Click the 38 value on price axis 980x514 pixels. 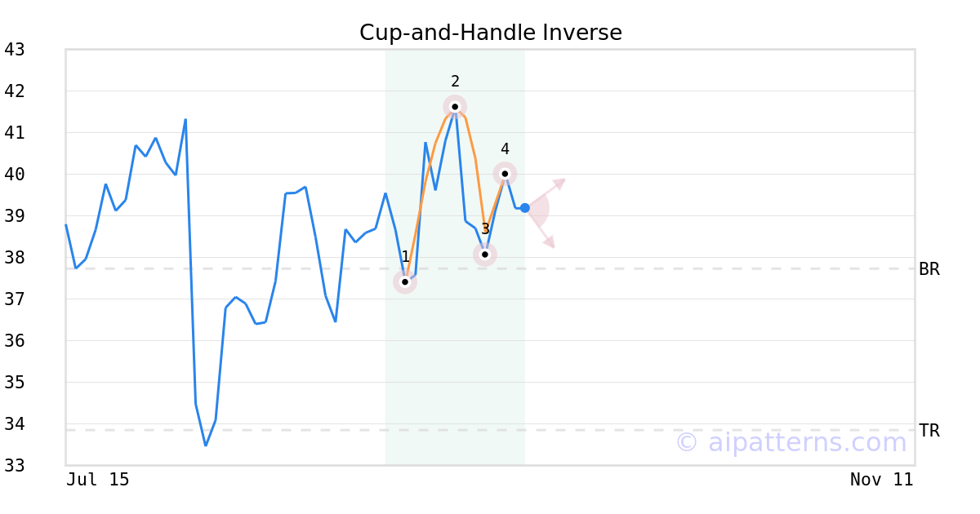(15, 258)
